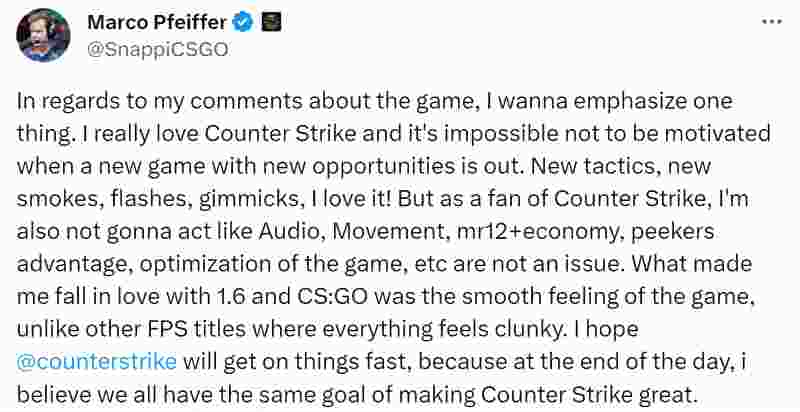This screenshot has height=412, width=800.
Task: Open the @counterstrike mention link
Action: point(96,356)
